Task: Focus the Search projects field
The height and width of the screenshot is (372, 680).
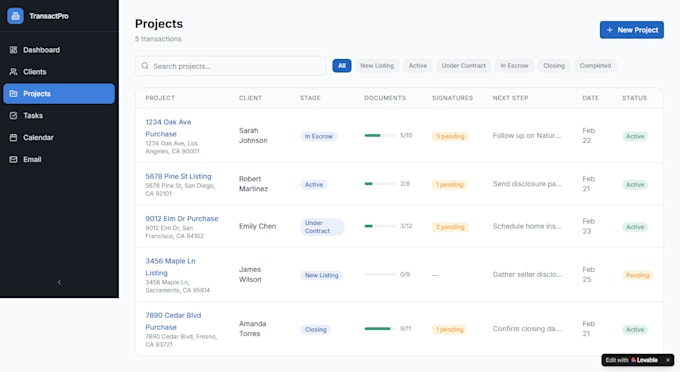Action: pyautogui.click(x=230, y=66)
